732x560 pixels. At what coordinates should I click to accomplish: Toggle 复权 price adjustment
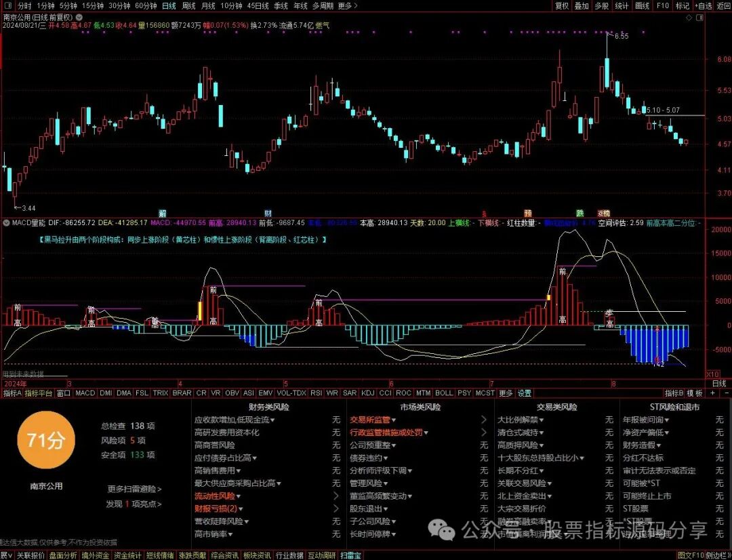point(562,5)
